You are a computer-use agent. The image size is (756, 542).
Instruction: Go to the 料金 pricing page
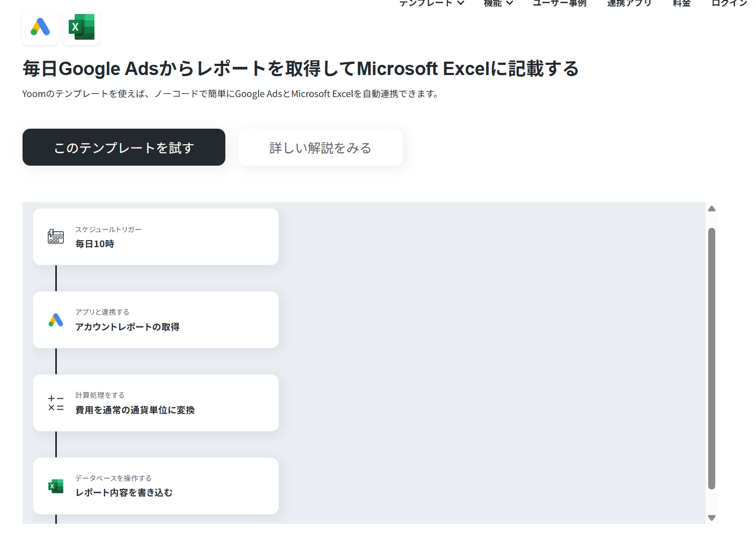point(681,3)
